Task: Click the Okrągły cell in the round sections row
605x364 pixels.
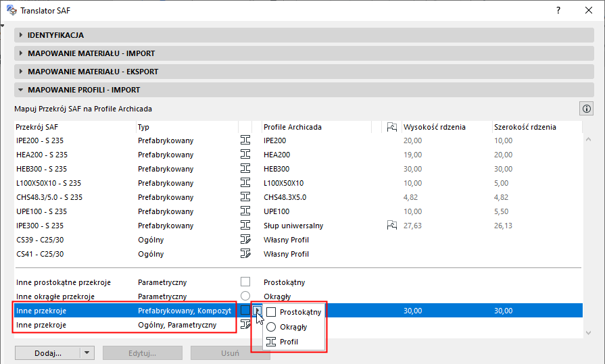Action: pyautogui.click(x=277, y=296)
